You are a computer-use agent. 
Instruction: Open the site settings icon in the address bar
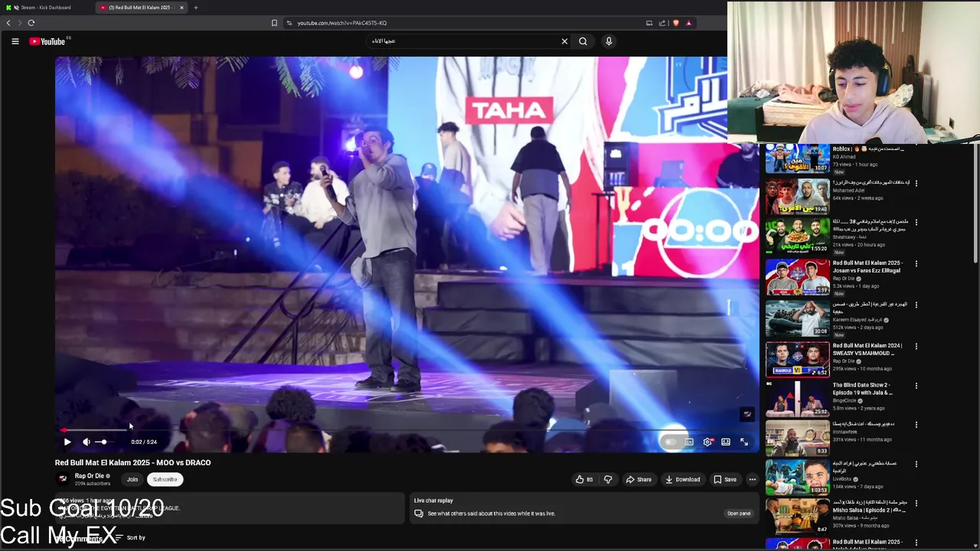tap(289, 23)
